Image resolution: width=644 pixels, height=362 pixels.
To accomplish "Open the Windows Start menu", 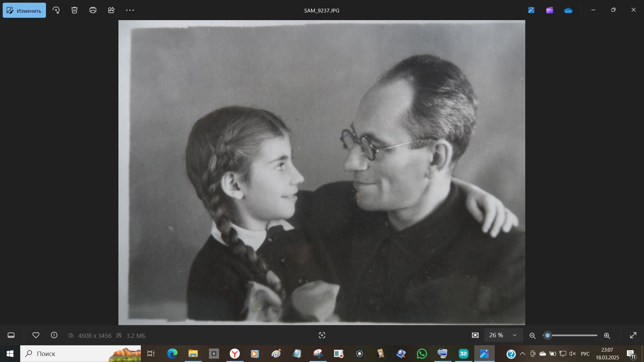I will pos(10,354).
